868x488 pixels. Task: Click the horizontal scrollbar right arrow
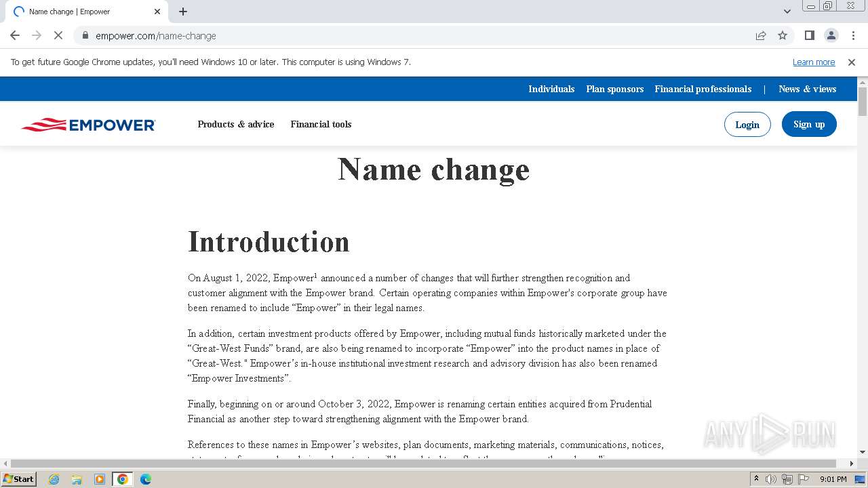point(852,464)
